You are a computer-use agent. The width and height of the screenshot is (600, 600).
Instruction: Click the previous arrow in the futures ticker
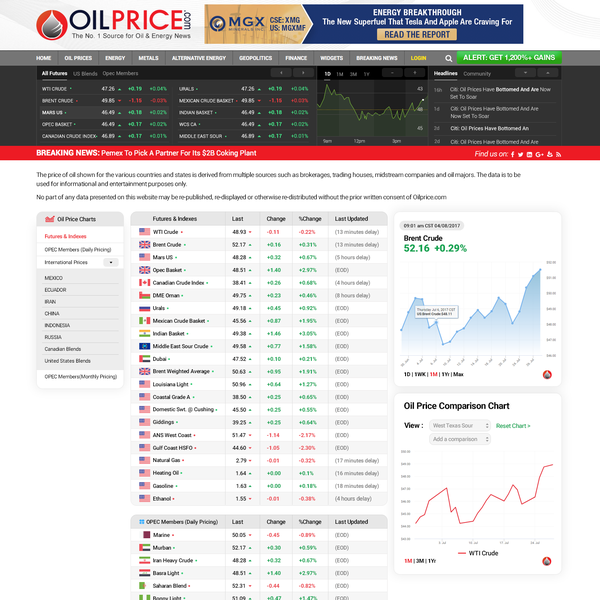tap(281, 73)
